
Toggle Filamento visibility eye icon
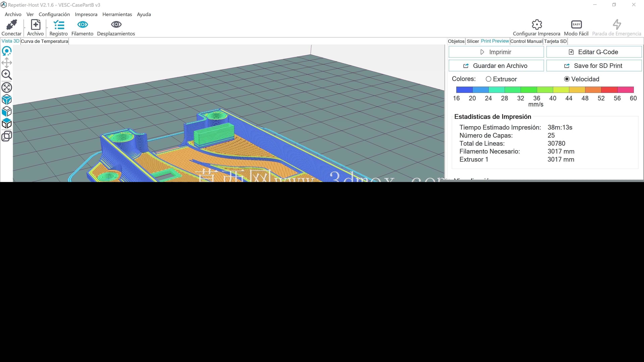(83, 24)
